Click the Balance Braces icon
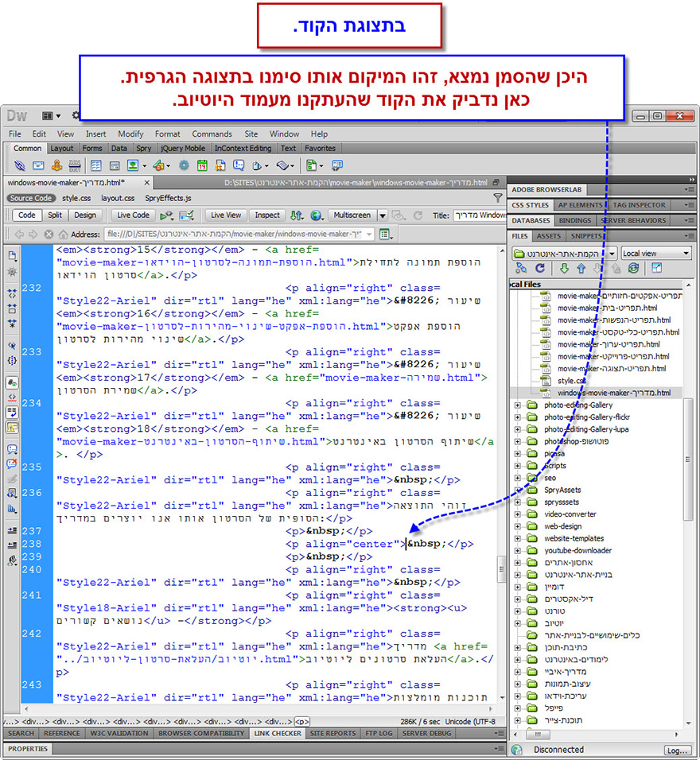 tap(12, 360)
